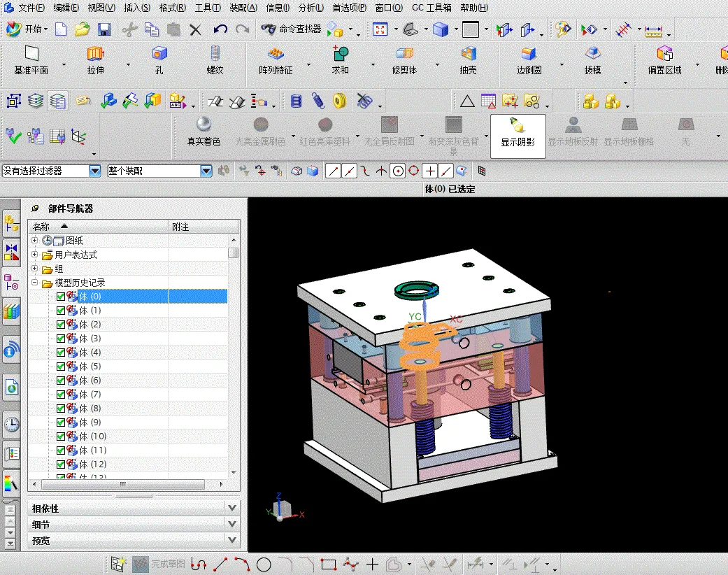Click the XYZ view triad cube
This screenshot has width=728, height=575.
(283, 509)
